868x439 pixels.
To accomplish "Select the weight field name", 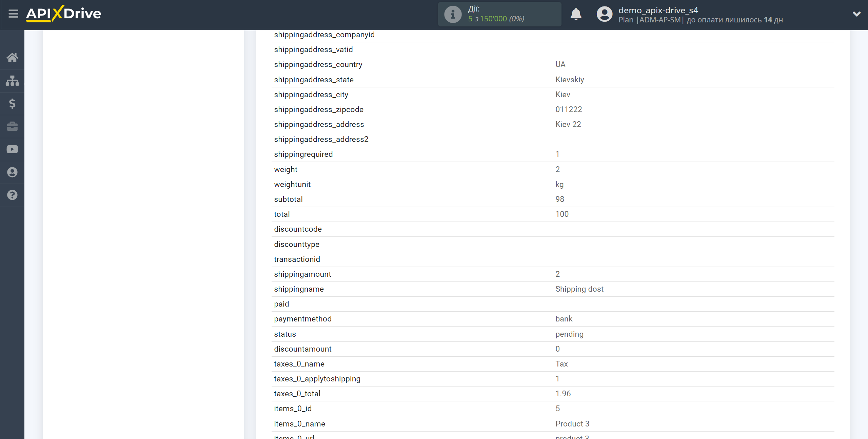I will tap(285, 169).
